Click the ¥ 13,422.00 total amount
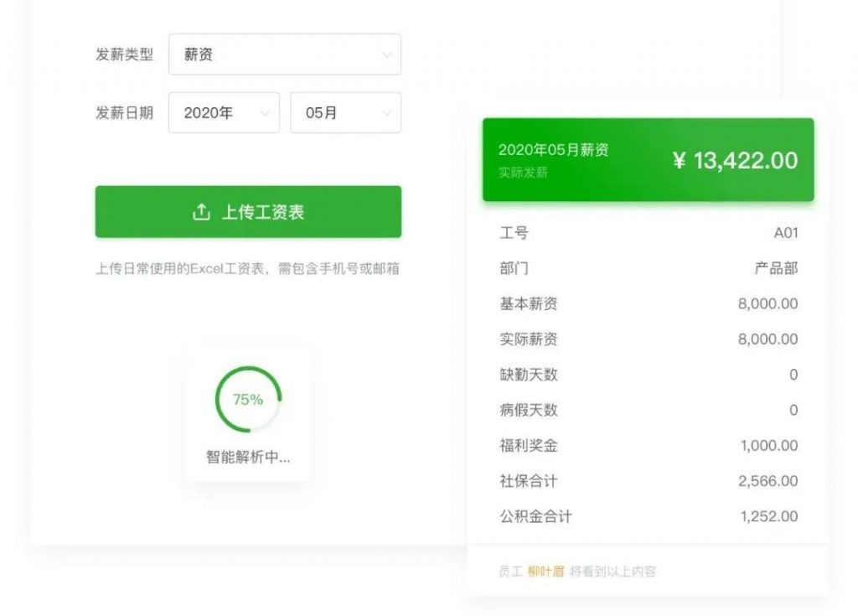The height and width of the screenshot is (616, 858). click(x=735, y=160)
